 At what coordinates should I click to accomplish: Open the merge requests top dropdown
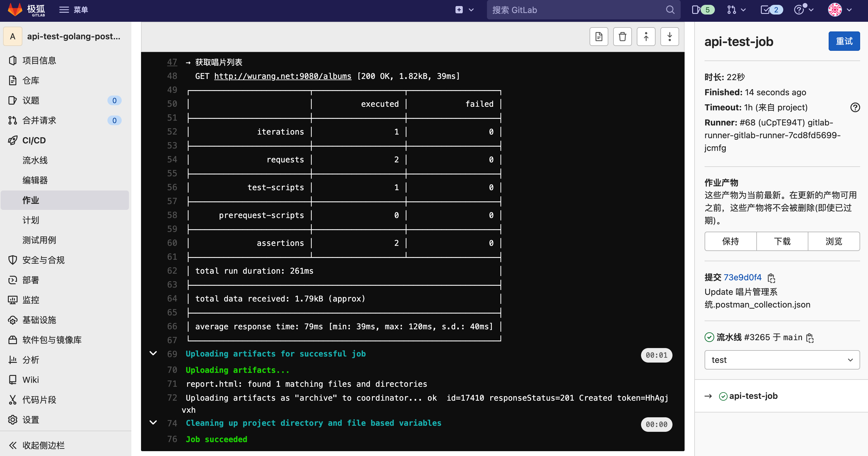(736, 10)
